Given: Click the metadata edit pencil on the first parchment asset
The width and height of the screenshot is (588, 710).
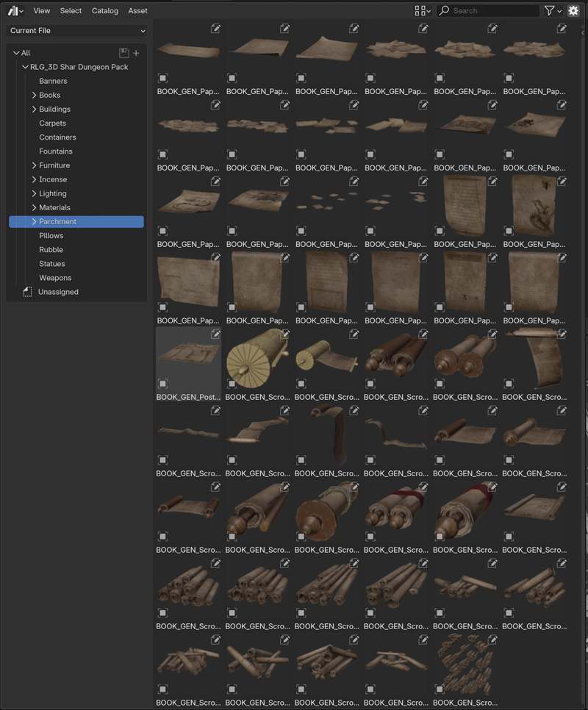Looking at the screenshot, I should pos(216,28).
